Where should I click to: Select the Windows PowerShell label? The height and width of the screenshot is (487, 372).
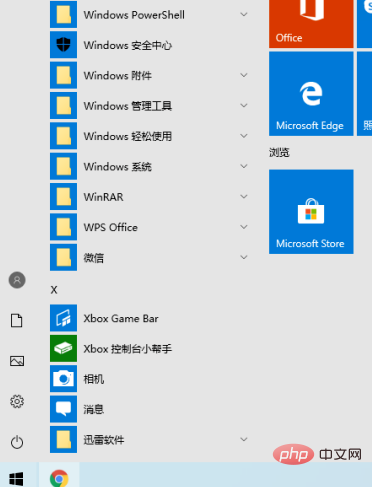[x=134, y=15]
